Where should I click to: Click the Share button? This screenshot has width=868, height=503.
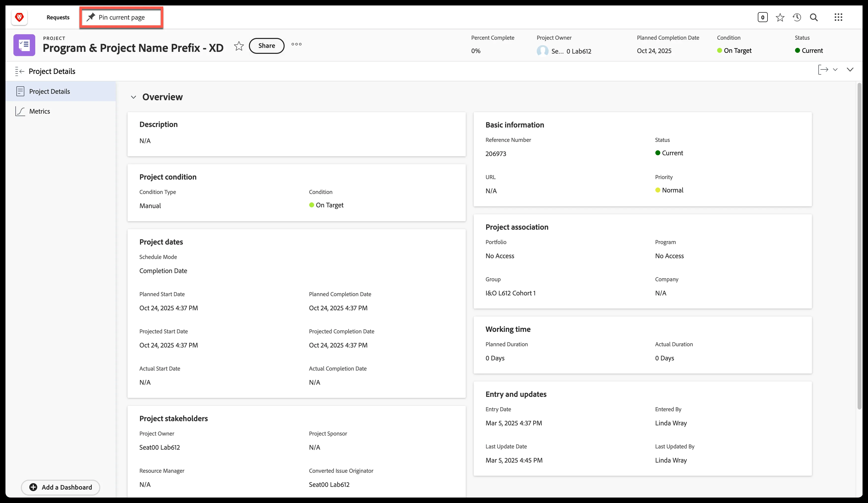267,46
